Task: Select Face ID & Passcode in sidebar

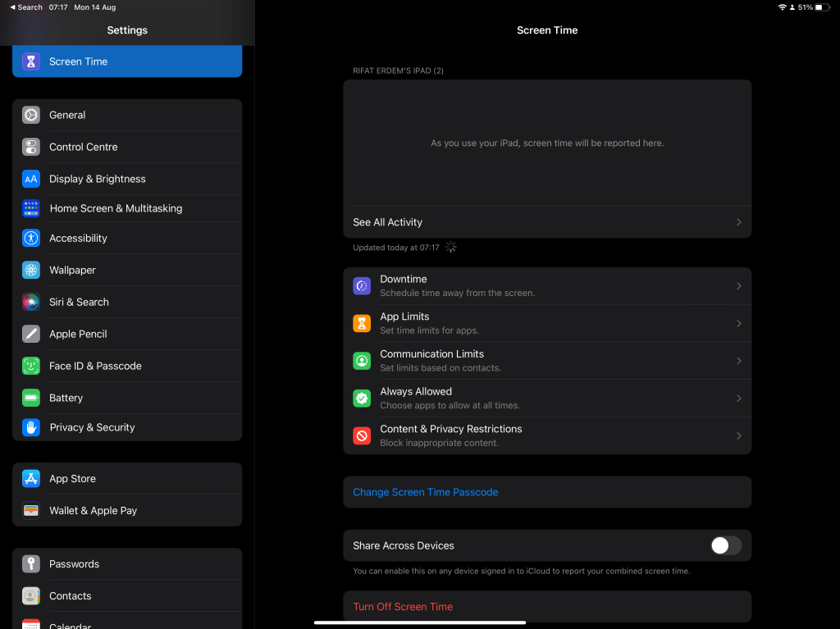Action: (x=127, y=366)
